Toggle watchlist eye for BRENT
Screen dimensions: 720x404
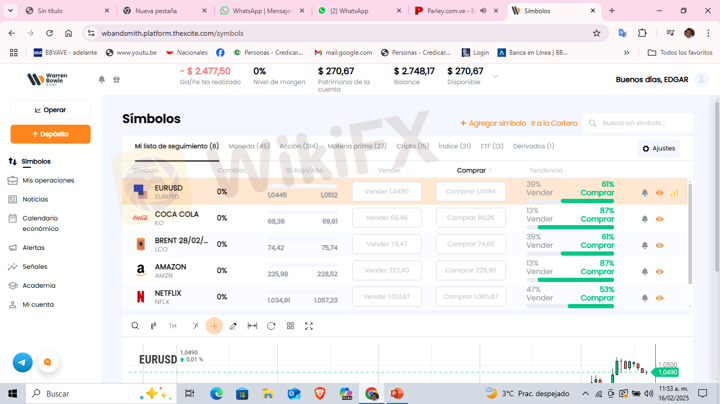point(659,245)
